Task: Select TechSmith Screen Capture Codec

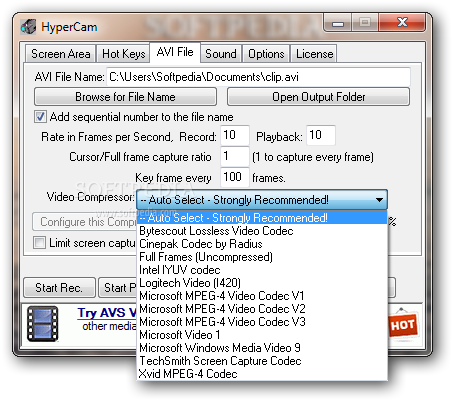Action: click(x=262, y=361)
